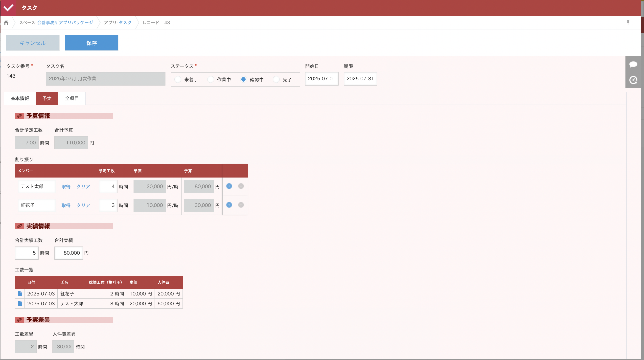644x360 pixels.
Task: Add a row below 紅花子 row
Action: tap(229, 205)
